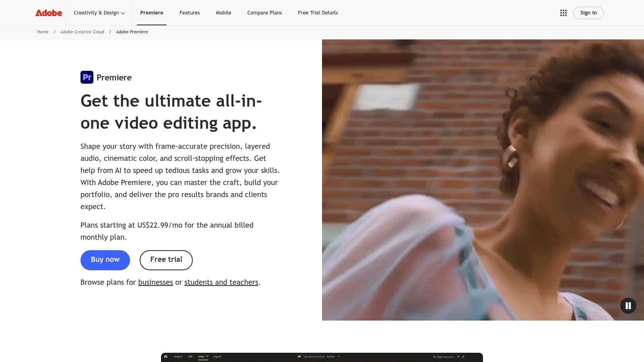Screen dimensions: 644x362
Task: Click Import tab in preview image
Action: tap(178, 356)
